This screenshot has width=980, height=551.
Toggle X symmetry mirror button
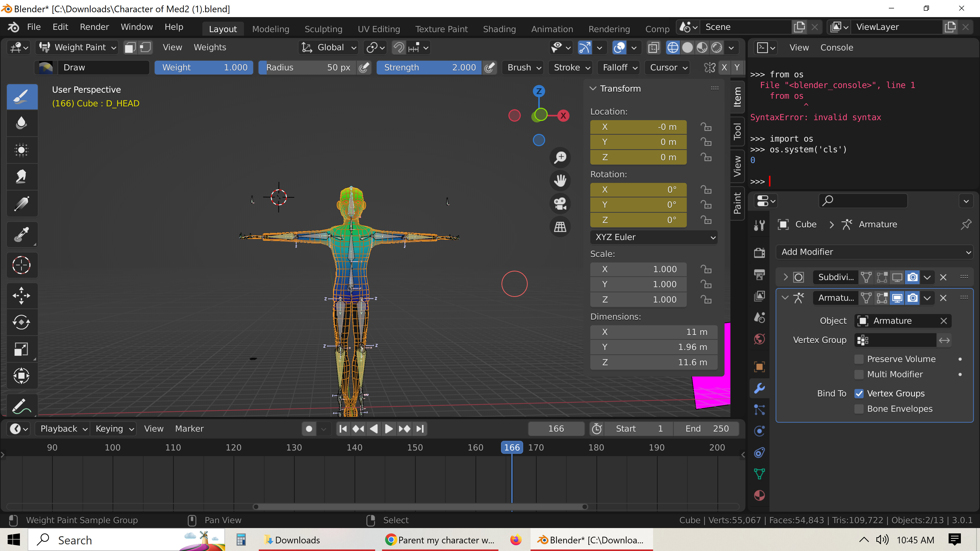tap(724, 67)
